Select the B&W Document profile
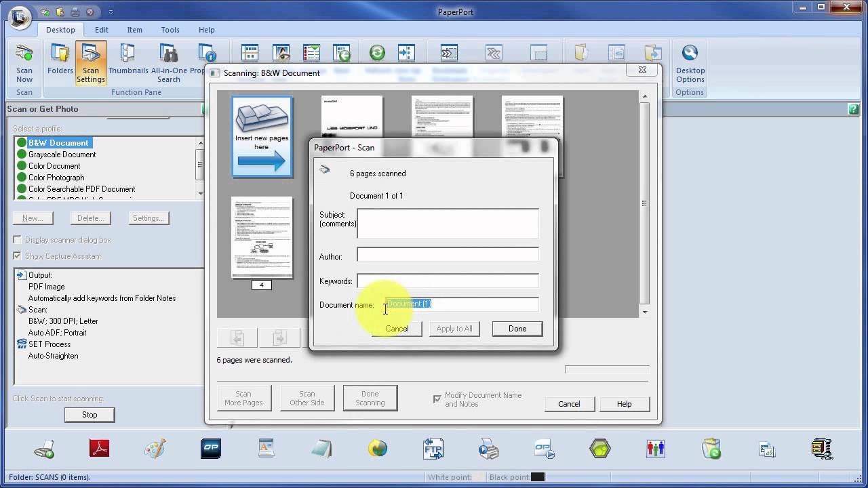The width and height of the screenshot is (868, 488). pos(58,143)
